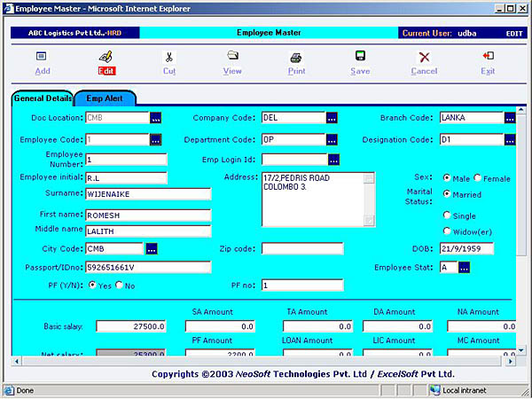Viewport: 532px width, 399px height.
Task: Click the Exit toolbar icon
Action: (488, 56)
